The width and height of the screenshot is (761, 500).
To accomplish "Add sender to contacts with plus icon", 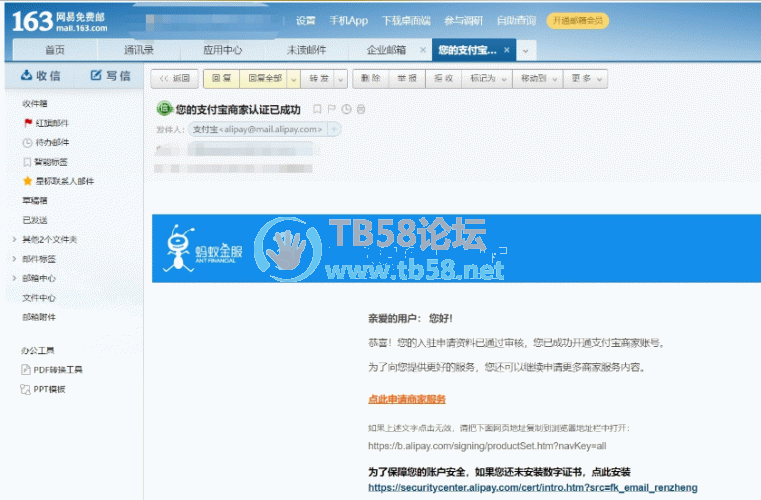I will [x=334, y=129].
